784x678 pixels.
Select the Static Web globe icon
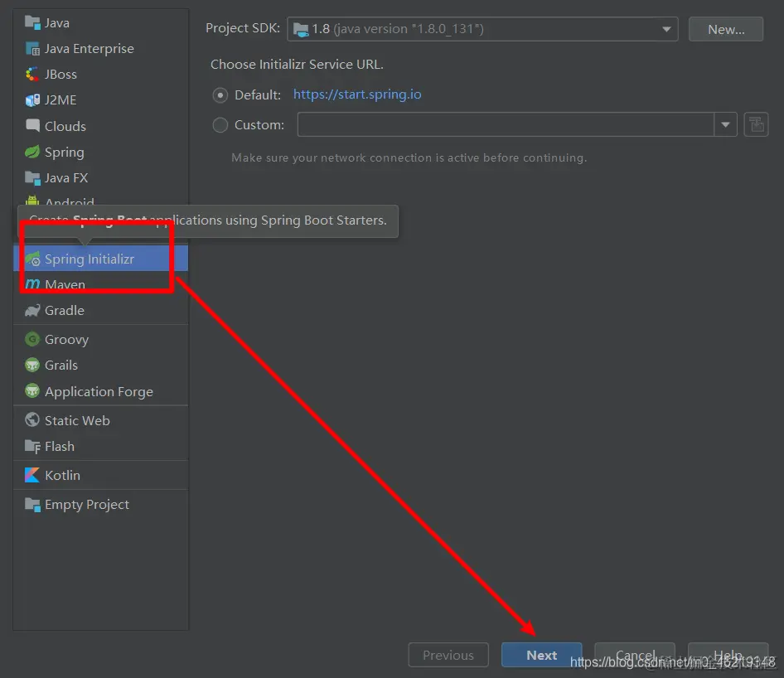32,420
